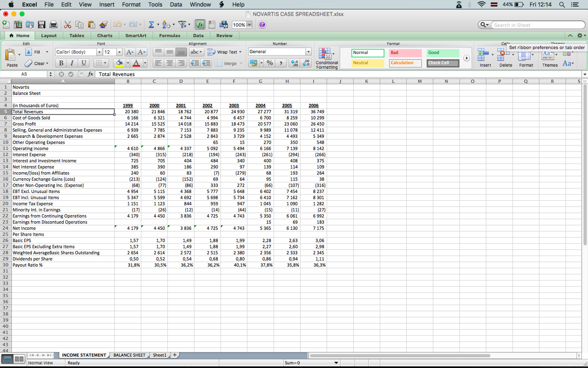
Task: Click the Decrease Indent icon
Action: (195, 63)
